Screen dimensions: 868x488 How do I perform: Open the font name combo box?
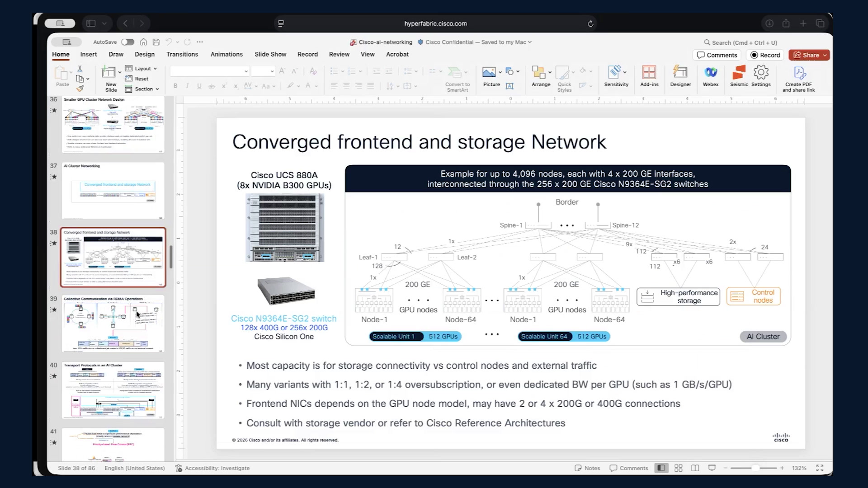tap(210, 71)
